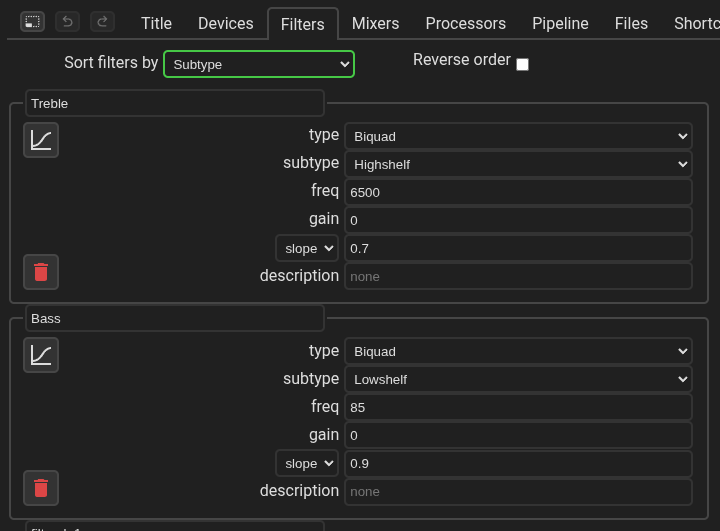Open the Bass subtype Lowshelf dropdown

pyautogui.click(x=518, y=379)
